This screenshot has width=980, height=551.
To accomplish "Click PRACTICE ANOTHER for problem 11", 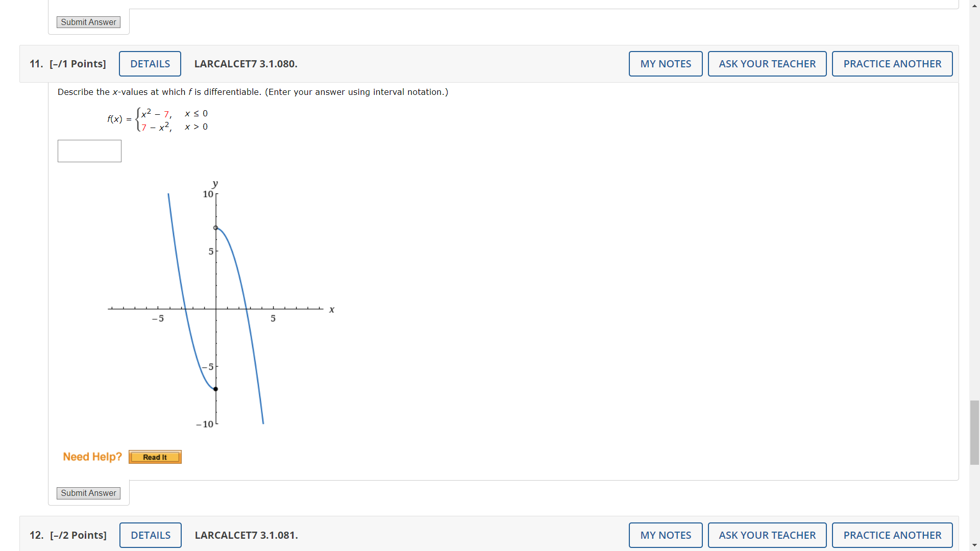I will coord(892,63).
